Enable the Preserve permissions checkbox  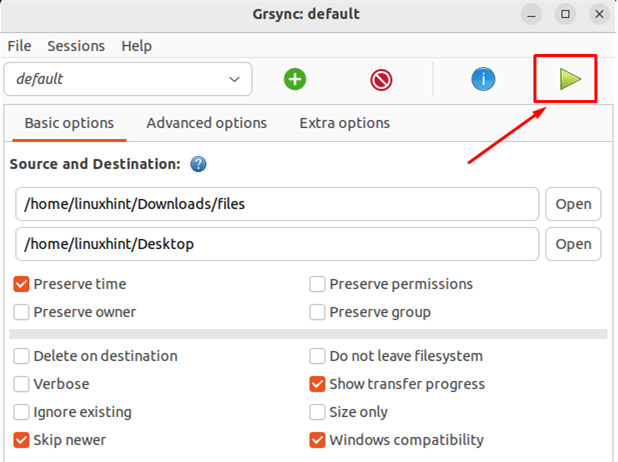click(x=318, y=284)
